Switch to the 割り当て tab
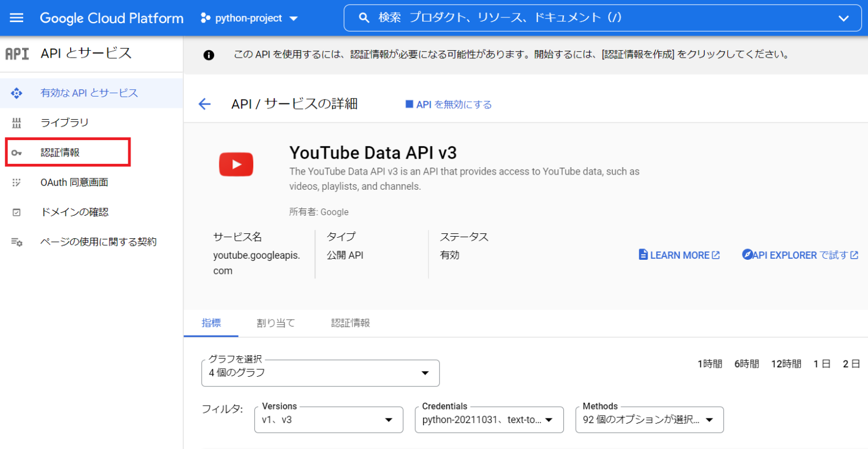Image resolution: width=868 pixels, height=449 pixels. coord(276,323)
